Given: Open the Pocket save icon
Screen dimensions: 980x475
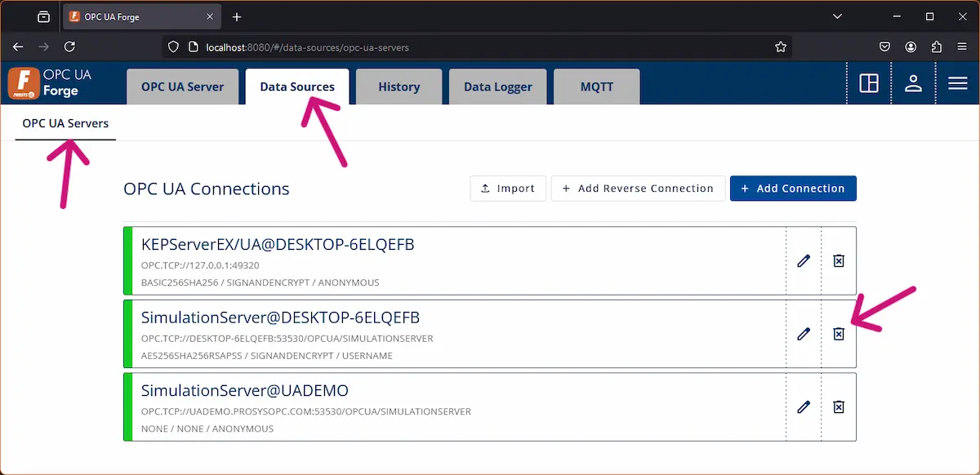Looking at the screenshot, I should pyautogui.click(x=885, y=47).
